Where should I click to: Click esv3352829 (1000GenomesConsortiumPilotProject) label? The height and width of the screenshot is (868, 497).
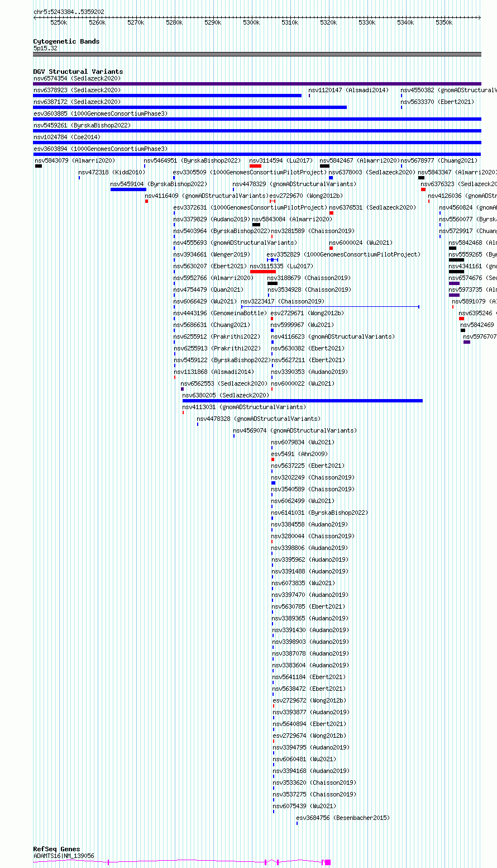(343, 254)
